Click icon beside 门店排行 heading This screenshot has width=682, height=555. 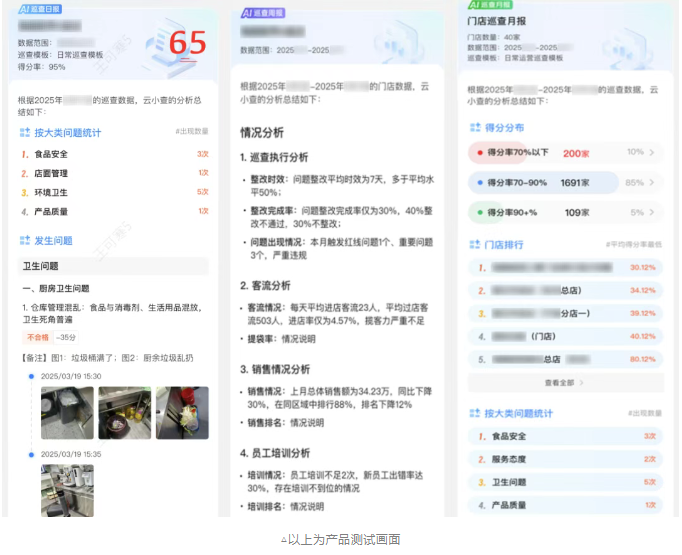click(x=474, y=244)
